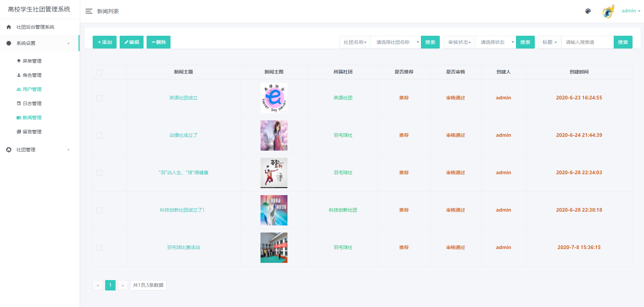
Task: Open 日志管理 in sidebar
Action: coord(32,103)
